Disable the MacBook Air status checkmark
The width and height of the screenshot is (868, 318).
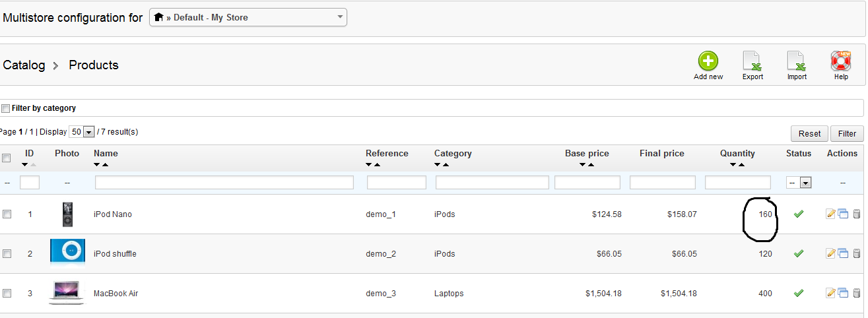point(799,293)
